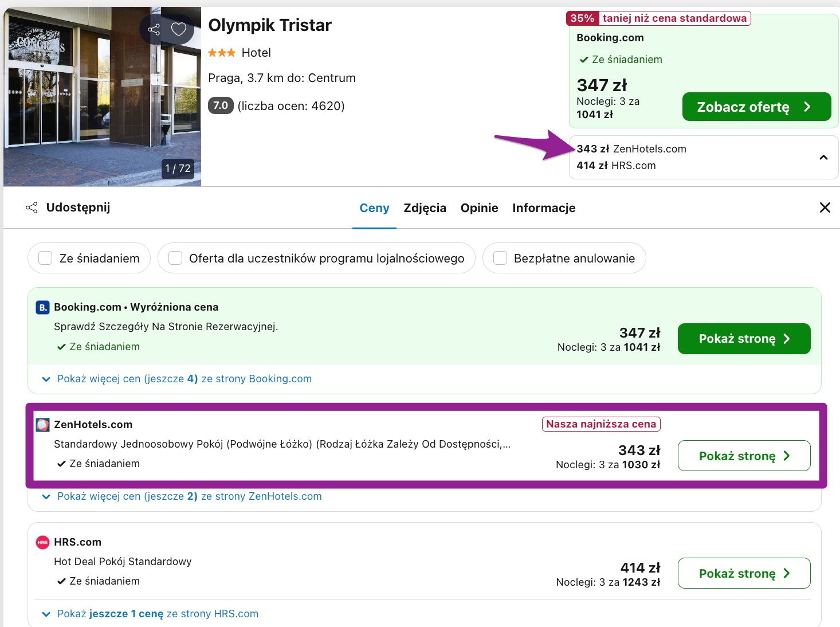The height and width of the screenshot is (627, 840).
Task: Click Sprawdź Szczegóły Na Stronie Rezerwacyjnej text
Action: point(166,327)
